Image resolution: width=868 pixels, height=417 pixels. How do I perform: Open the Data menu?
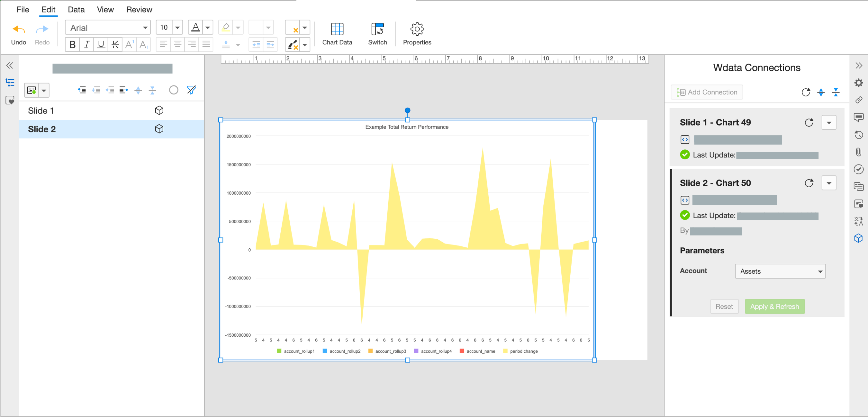(76, 9)
